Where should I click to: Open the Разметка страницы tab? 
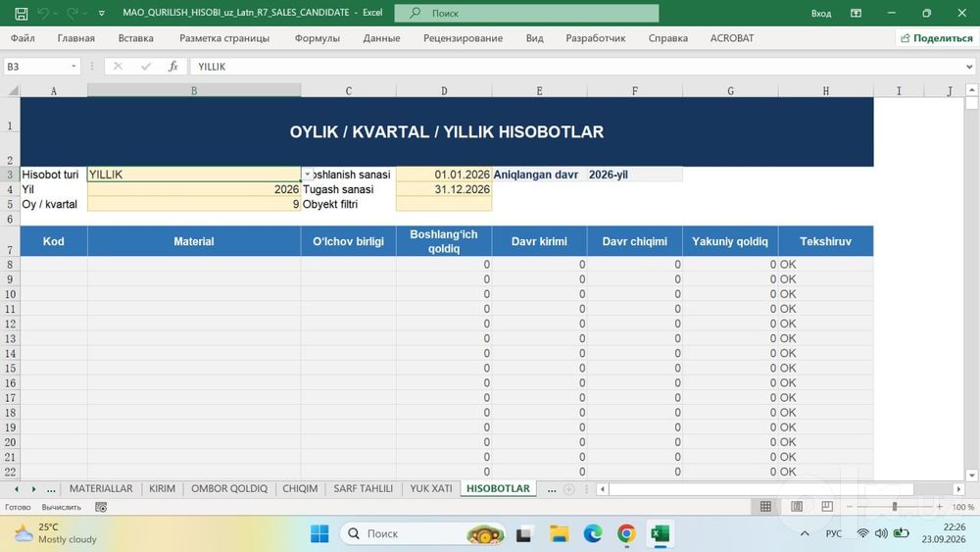[x=224, y=38]
